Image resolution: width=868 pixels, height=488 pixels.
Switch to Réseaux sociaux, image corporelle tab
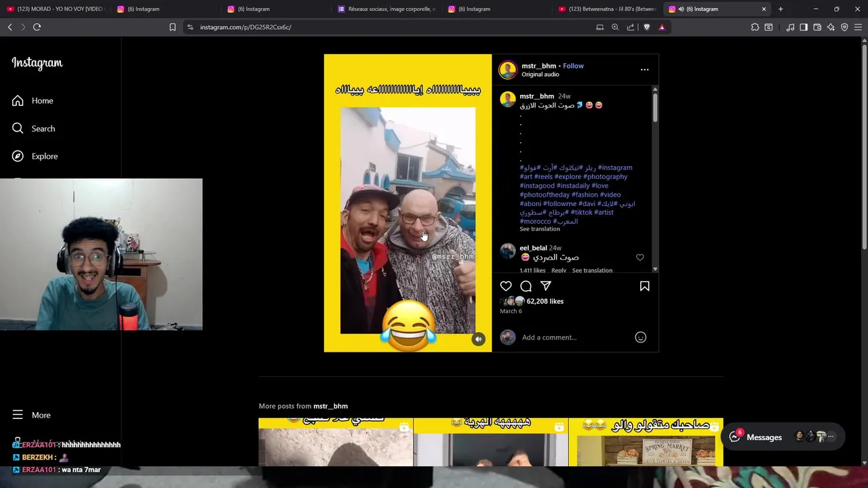(x=387, y=9)
